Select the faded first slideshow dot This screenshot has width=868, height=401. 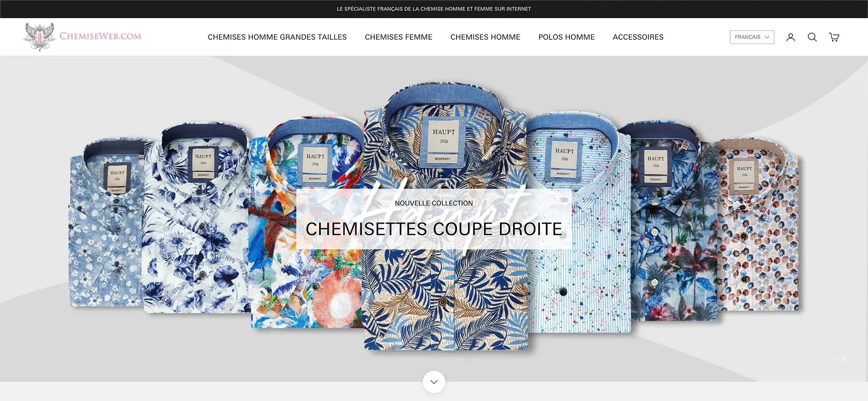click(835, 359)
